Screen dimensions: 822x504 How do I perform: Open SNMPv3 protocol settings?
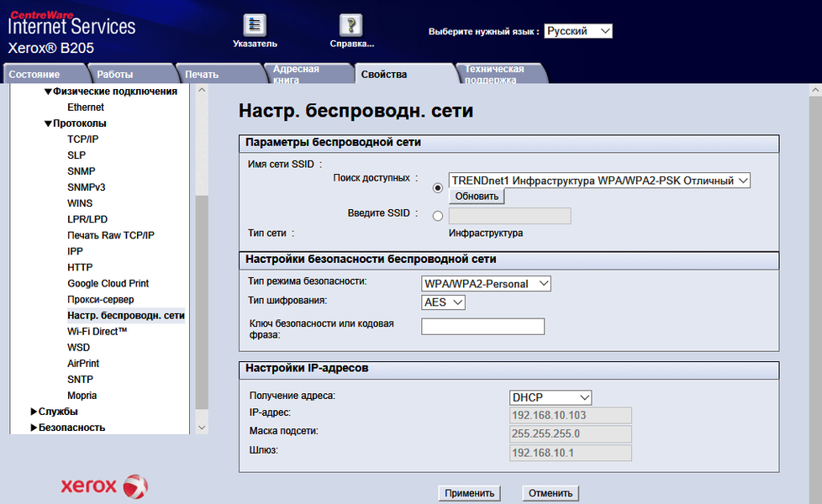[86, 187]
